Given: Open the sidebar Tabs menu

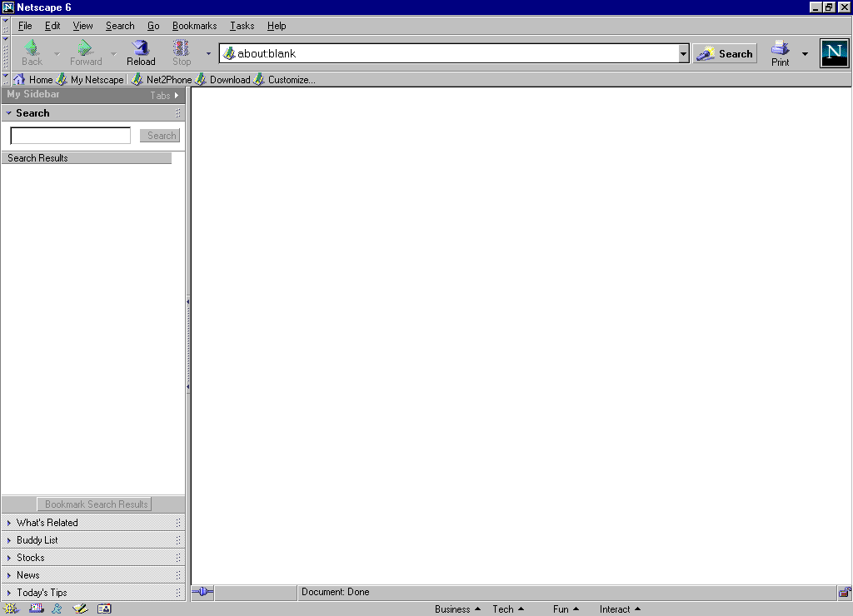Looking at the screenshot, I should [x=164, y=95].
